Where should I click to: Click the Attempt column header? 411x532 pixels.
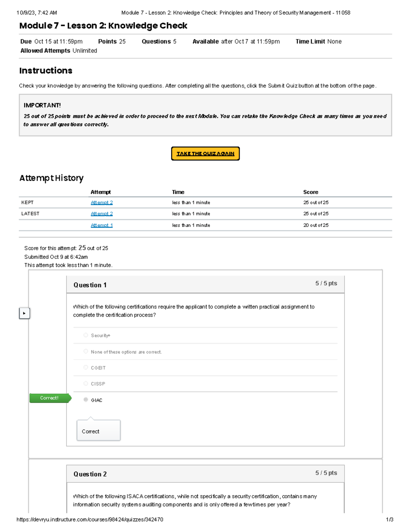coord(101,192)
